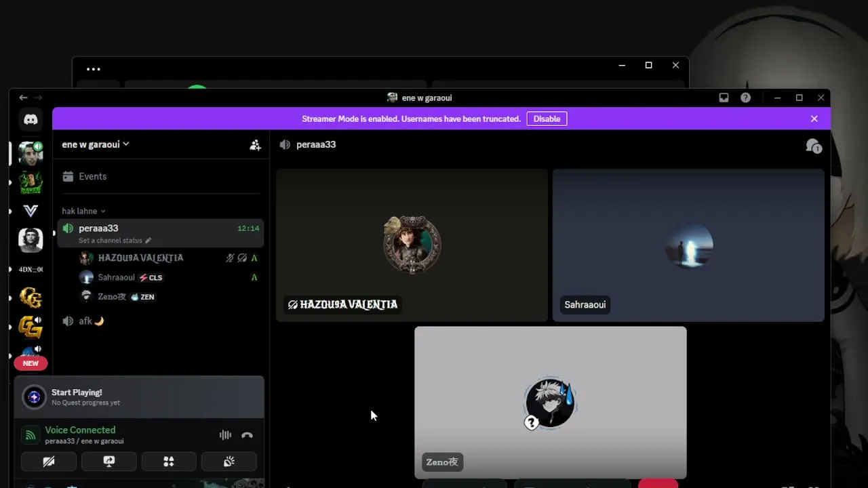Invite members to the server
The height and width of the screenshot is (488, 868).
(255, 144)
